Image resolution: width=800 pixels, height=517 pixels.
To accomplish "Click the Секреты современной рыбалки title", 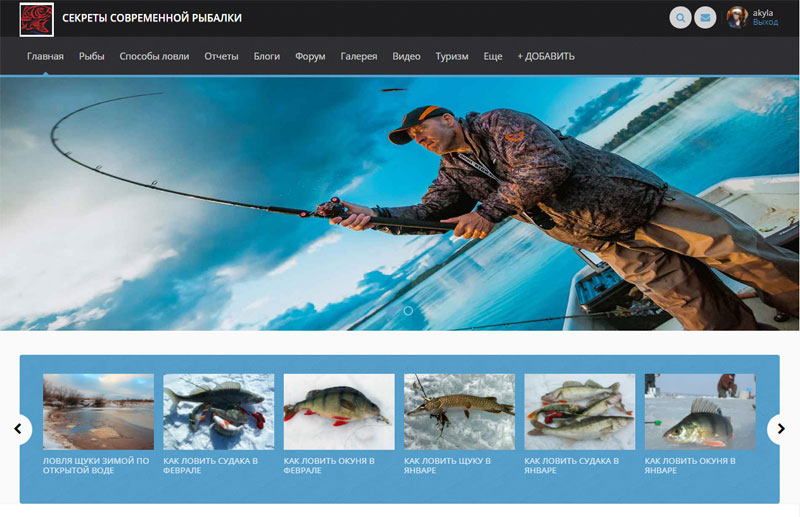I will click(x=152, y=18).
